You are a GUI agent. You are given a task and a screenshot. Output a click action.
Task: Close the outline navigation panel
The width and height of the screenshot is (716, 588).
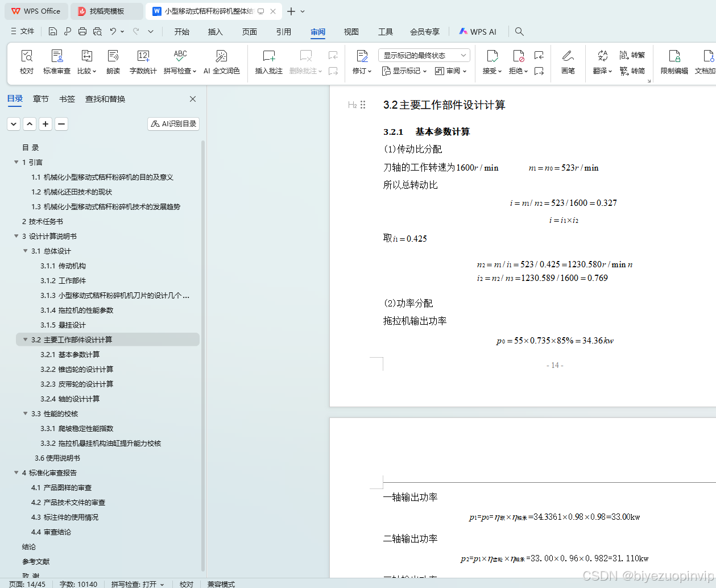193,99
